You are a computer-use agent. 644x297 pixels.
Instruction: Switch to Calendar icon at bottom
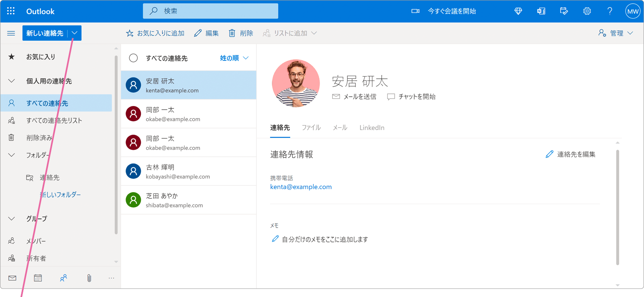click(x=38, y=278)
